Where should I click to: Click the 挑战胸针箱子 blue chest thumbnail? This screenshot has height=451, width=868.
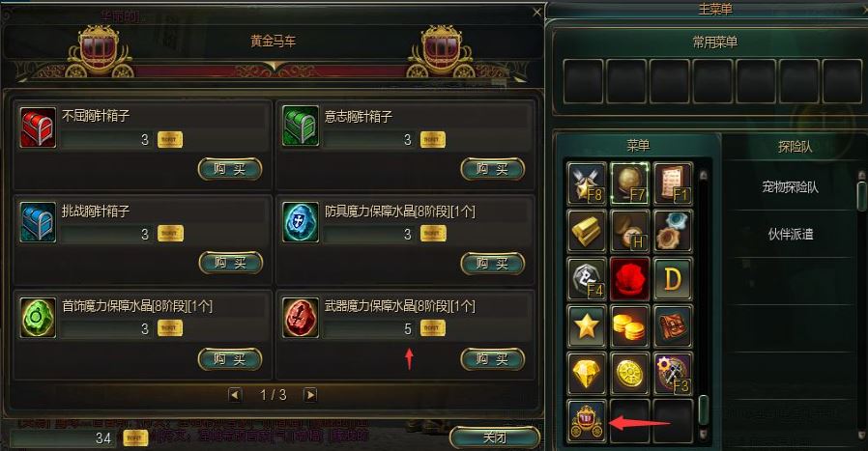(x=38, y=222)
